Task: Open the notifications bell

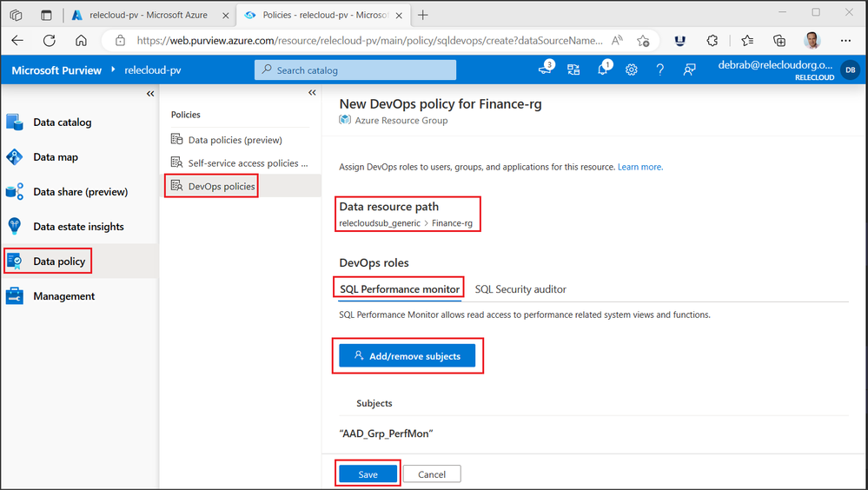Action: pos(602,70)
